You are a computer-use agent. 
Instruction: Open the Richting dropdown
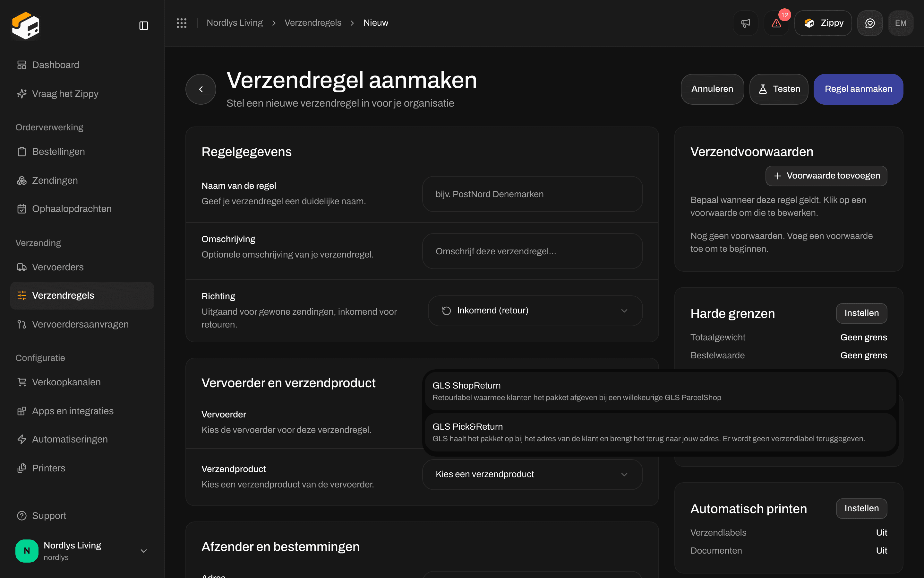coord(535,311)
